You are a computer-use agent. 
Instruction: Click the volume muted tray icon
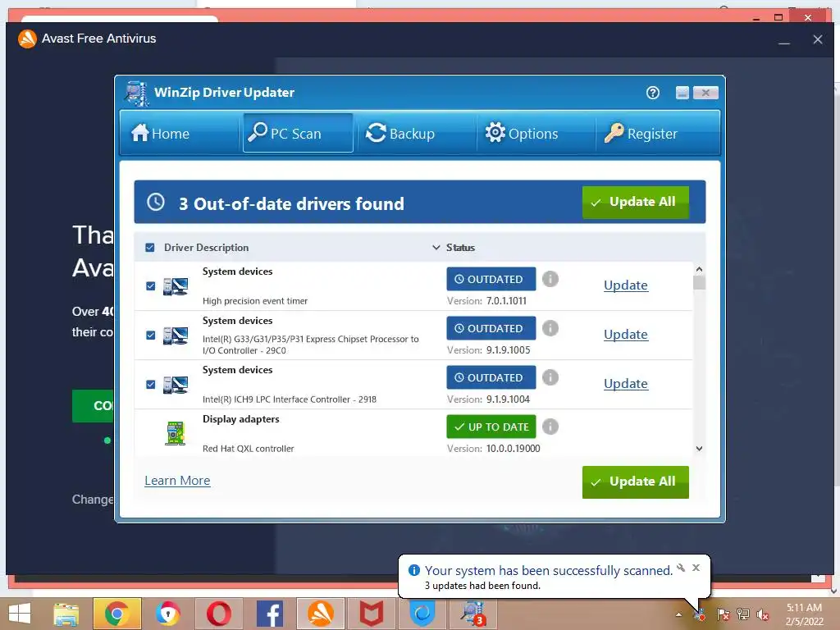[x=763, y=615]
